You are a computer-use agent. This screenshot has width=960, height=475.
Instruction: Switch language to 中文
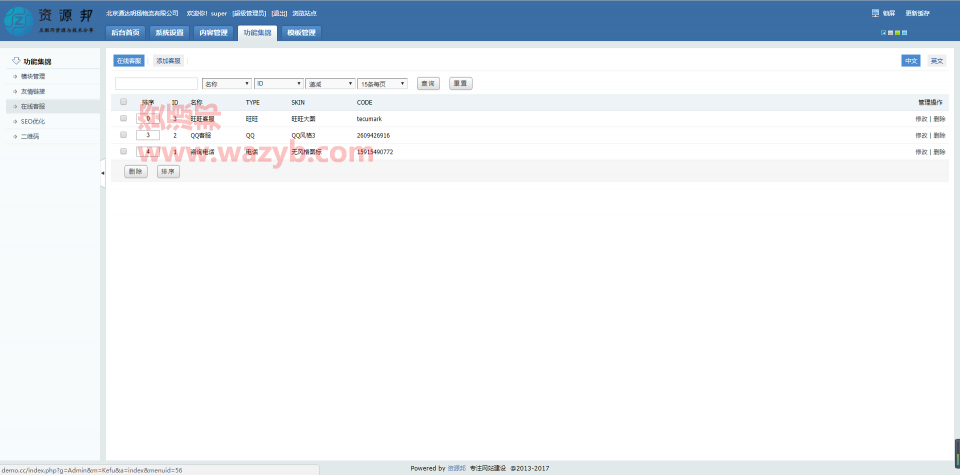pos(911,61)
